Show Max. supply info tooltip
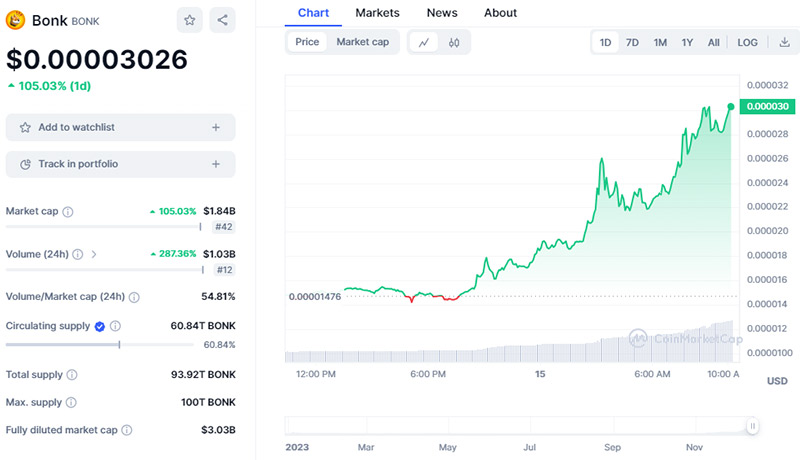 [x=71, y=402]
